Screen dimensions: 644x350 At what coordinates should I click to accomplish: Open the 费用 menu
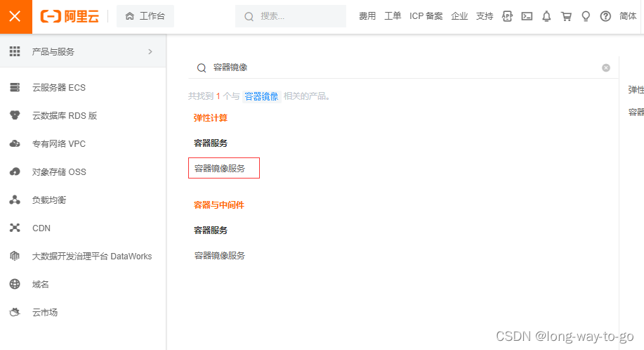pos(367,16)
